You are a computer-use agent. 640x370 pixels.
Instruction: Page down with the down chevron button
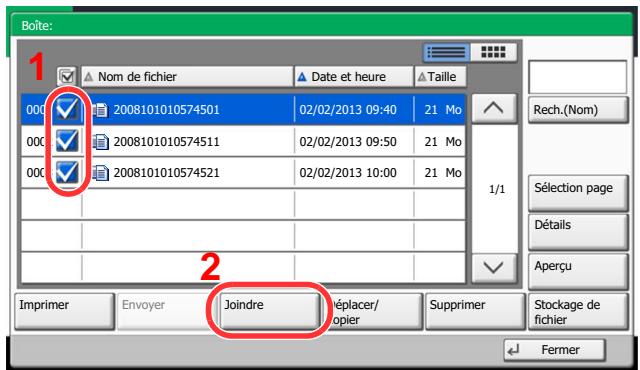point(494,268)
